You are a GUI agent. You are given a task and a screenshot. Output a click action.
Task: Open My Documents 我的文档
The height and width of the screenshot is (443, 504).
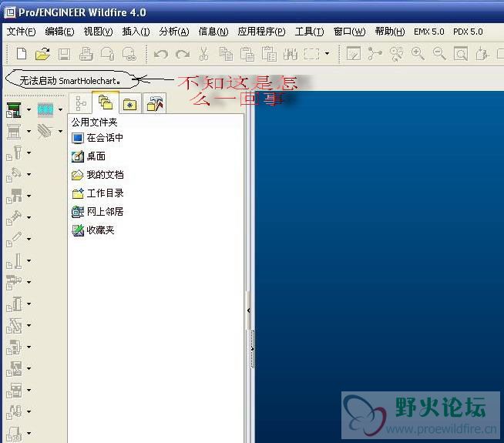click(x=97, y=175)
